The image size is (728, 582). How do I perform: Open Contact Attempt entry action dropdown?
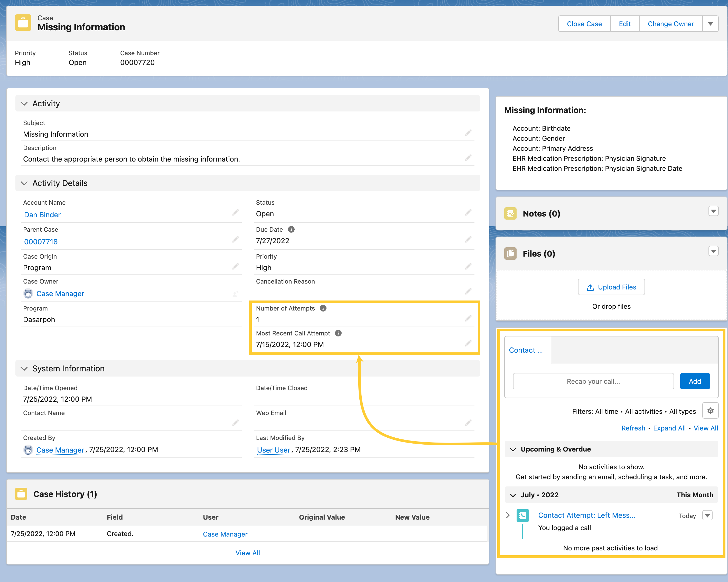(707, 515)
